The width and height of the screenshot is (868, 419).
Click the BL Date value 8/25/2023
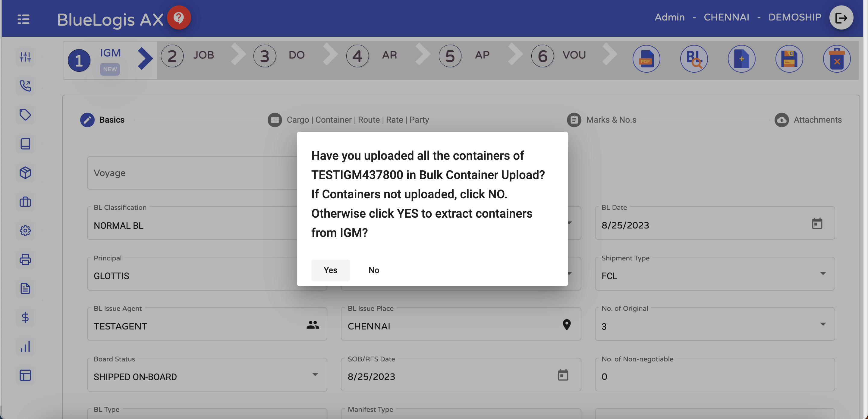point(625,225)
